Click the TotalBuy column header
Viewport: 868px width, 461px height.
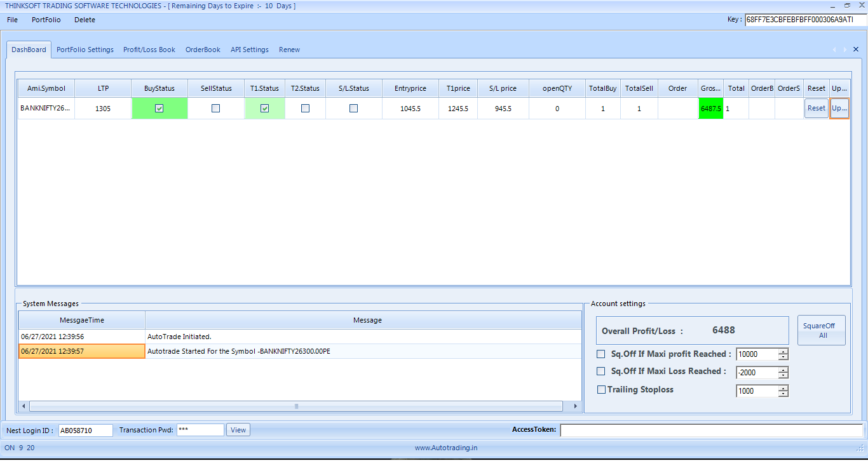pyautogui.click(x=603, y=88)
